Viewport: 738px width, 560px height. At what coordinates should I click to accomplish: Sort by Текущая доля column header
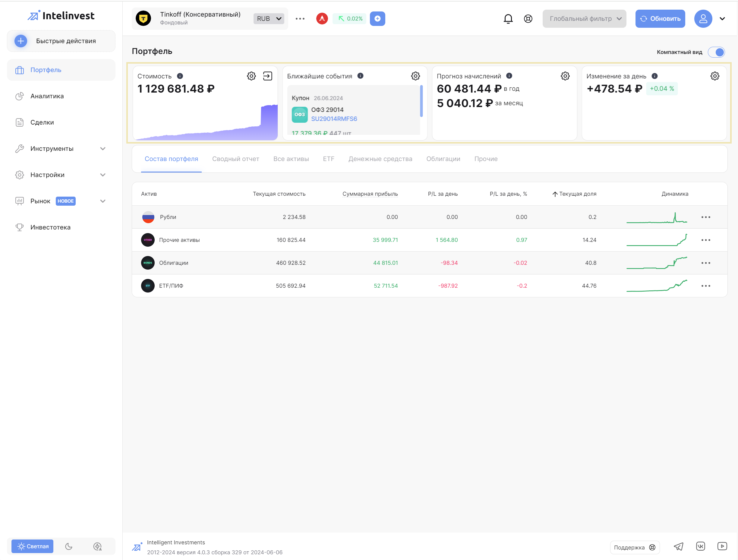coord(574,194)
